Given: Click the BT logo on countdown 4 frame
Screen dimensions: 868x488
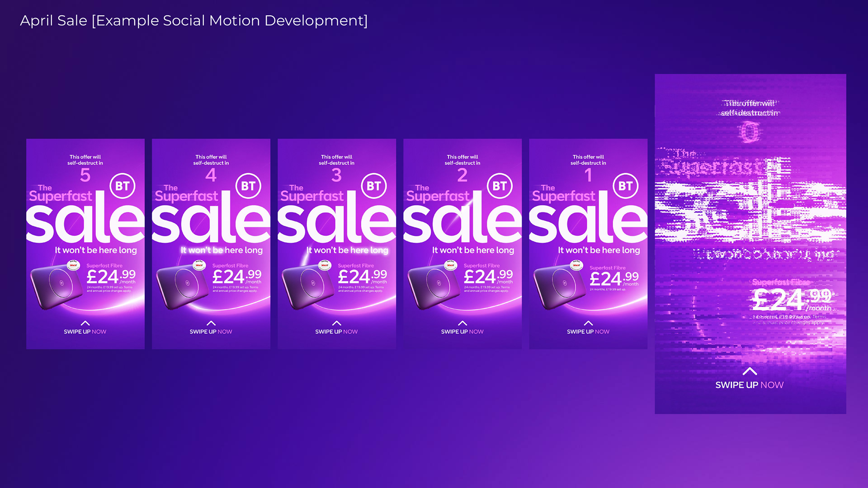Looking at the screenshot, I should 248,186.
